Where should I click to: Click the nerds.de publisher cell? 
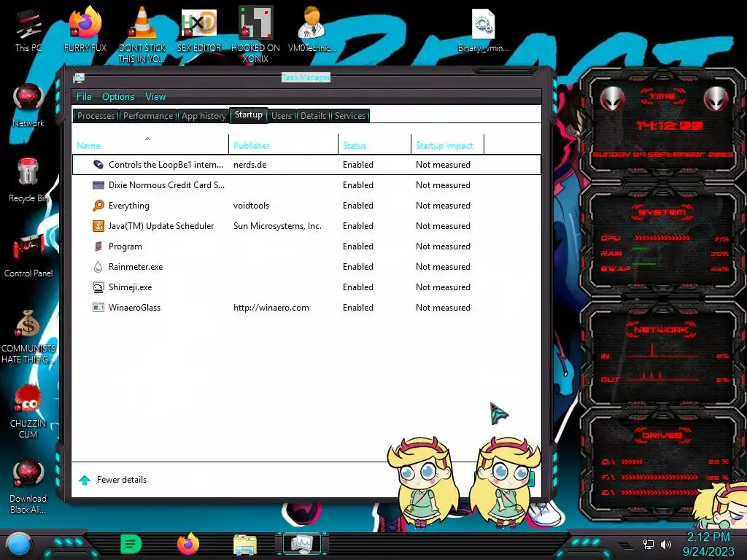[x=249, y=165]
